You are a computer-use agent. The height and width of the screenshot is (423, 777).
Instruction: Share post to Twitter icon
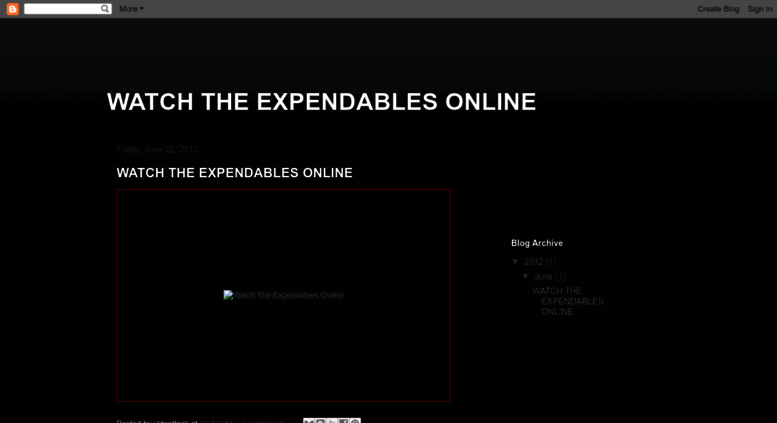point(332,421)
